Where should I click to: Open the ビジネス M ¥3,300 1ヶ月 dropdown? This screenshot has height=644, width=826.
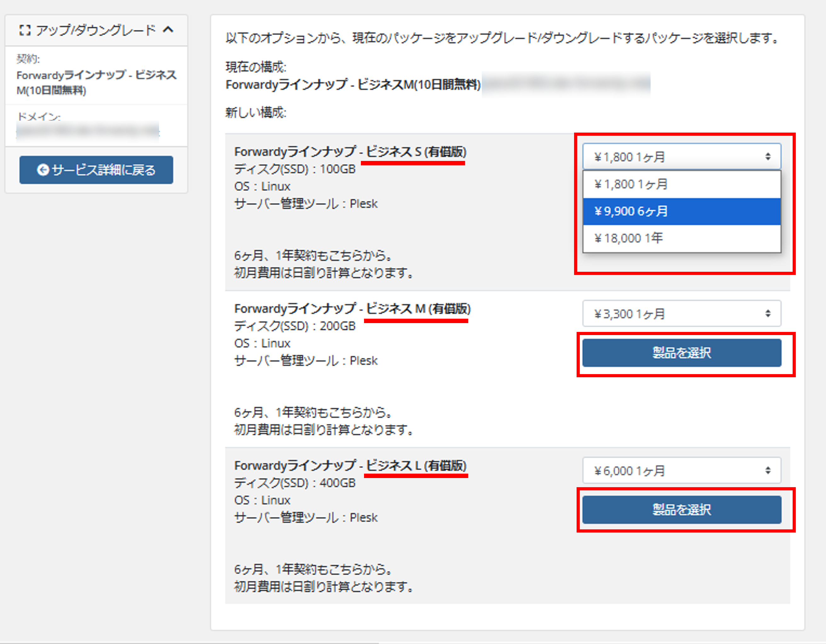(x=681, y=313)
